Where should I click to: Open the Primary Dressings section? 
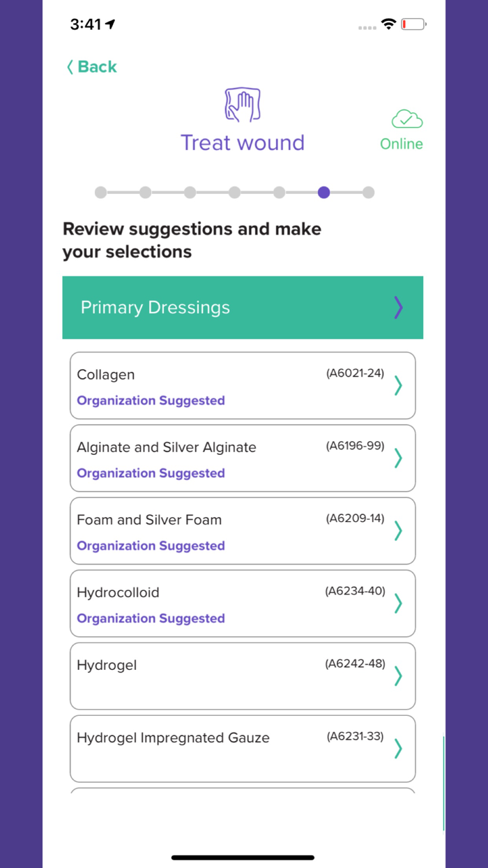coord(243,308)
